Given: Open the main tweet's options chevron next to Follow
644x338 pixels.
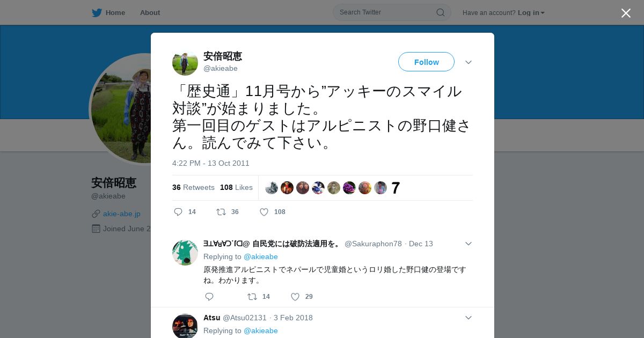Looking at the screenshot, I should [469, 62].
